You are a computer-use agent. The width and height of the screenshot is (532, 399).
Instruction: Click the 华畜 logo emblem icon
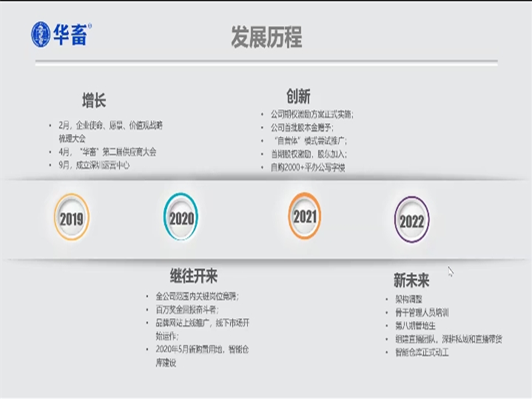(x=41, y=35)
